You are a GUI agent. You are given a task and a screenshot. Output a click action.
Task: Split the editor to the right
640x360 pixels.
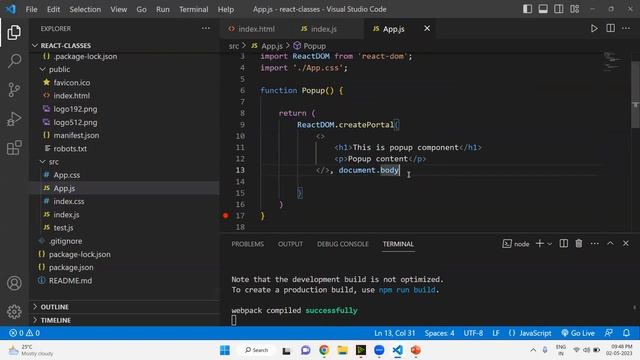pos(610,28)
